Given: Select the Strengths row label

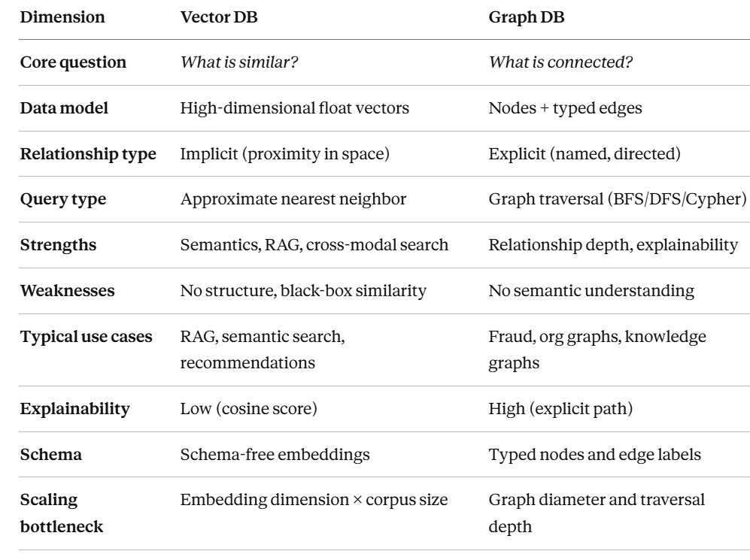Looking at the screenshot, I should 59,244.
